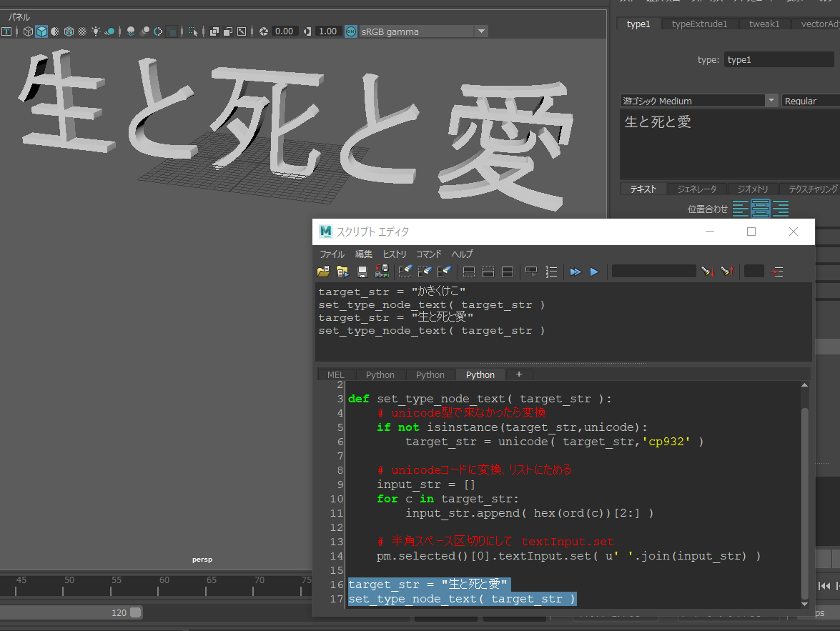Click Gamma value field 1.00
The image size is (840, 631).
tap(328, 31)
